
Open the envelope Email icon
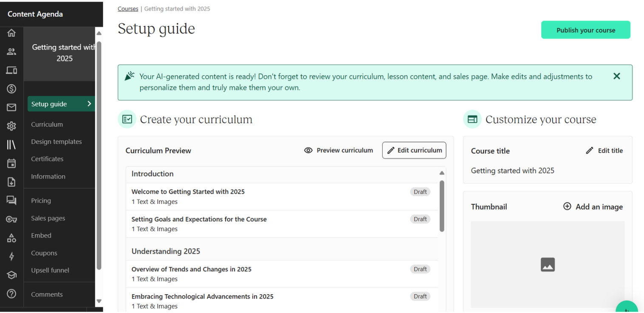(x=11, y=107)
